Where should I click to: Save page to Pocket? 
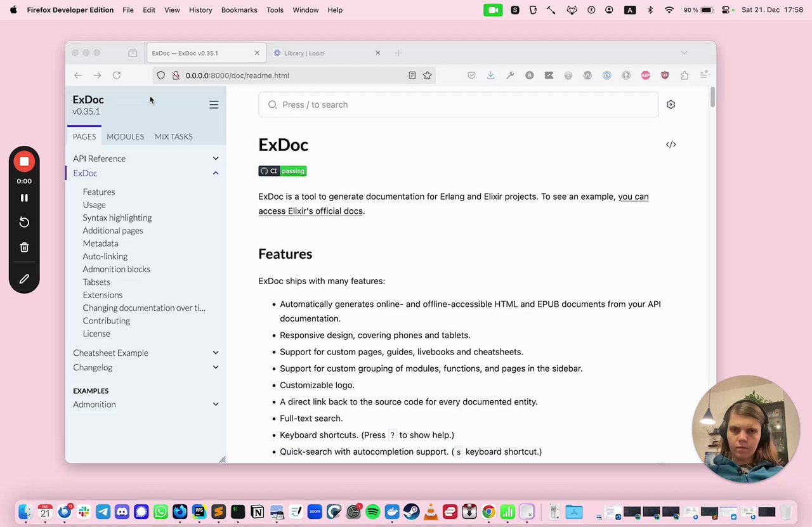pos(471,75)
